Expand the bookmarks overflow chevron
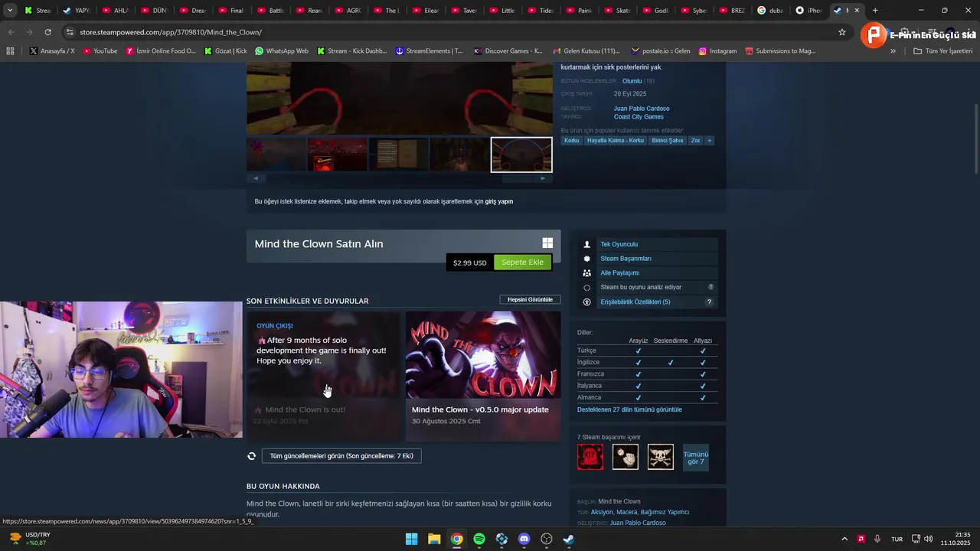980x551 pixels. click(893, 51)
